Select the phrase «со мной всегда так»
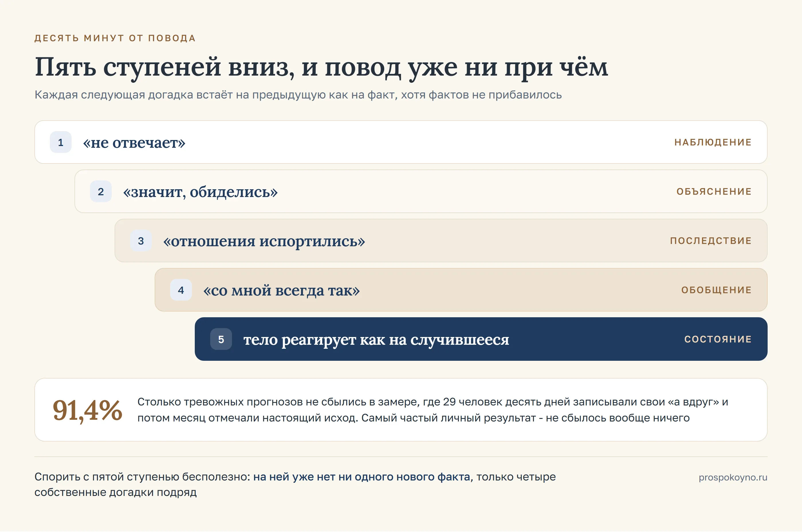Viewport: 802px width, 532px height. (x=281, y=290)
